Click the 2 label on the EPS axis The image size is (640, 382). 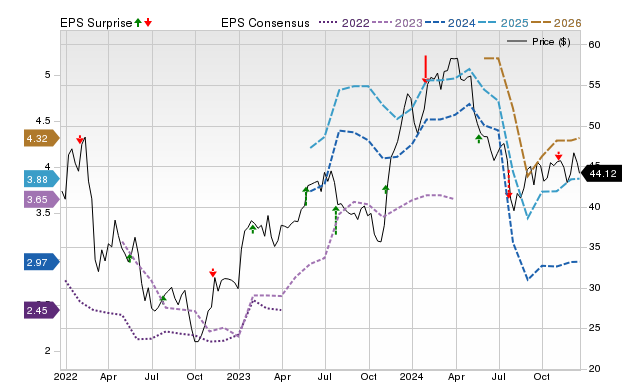point(48,351)
